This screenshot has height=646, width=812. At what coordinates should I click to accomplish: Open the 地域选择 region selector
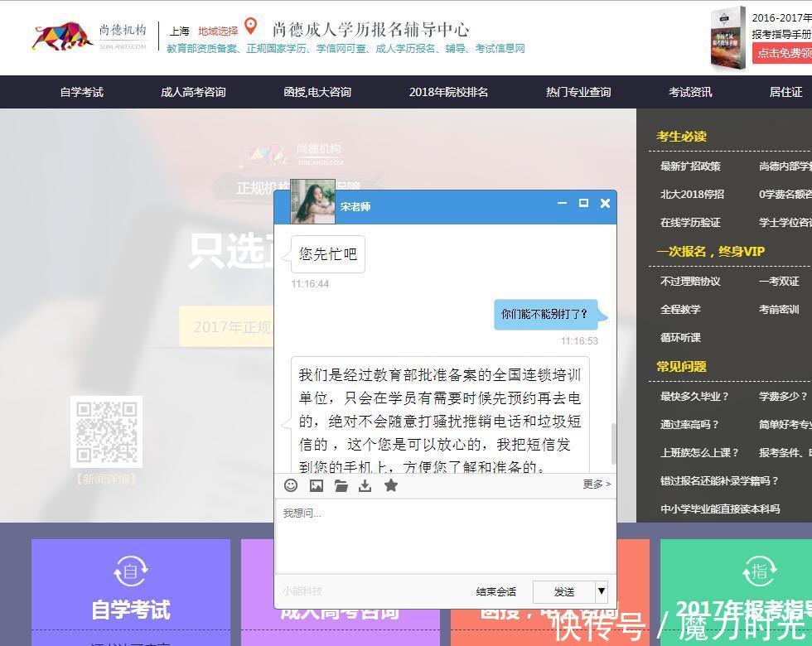point(217,31)
